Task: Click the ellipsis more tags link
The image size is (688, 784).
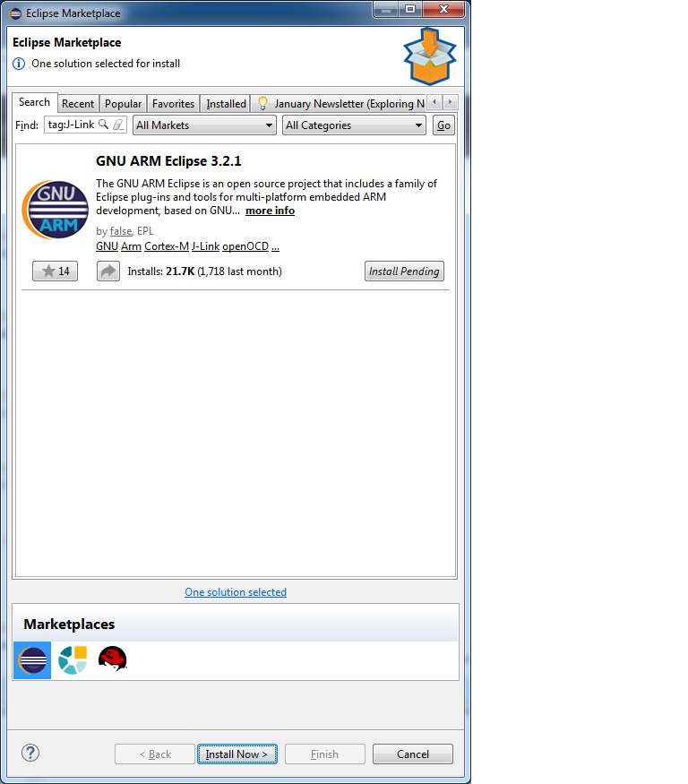Action: click(x=276, y=246)
